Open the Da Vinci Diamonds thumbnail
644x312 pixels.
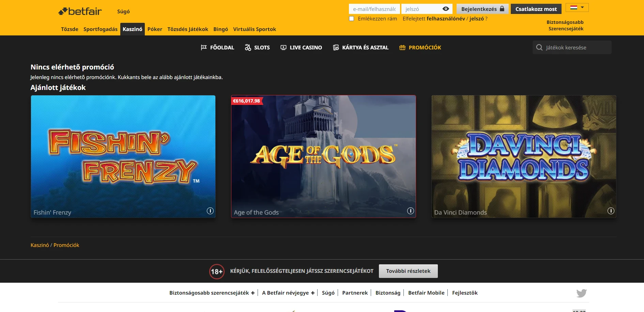click(524, 156)
